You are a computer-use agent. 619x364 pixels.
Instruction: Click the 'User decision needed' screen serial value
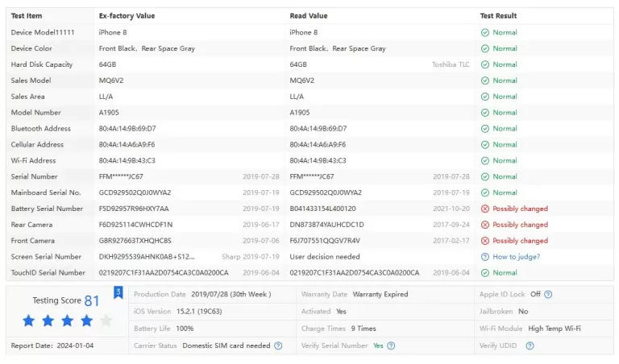[x=325, y=257]
